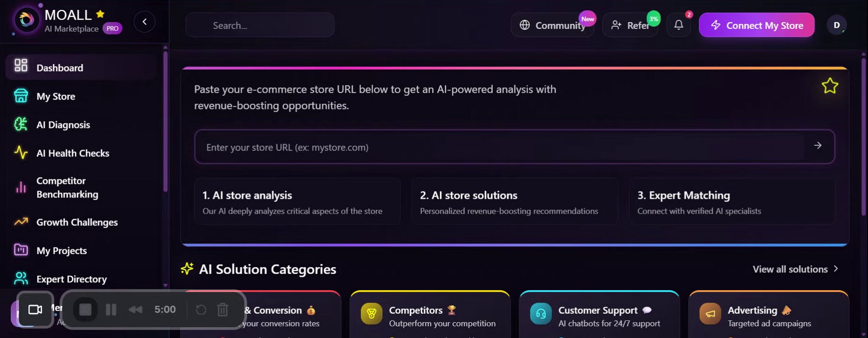Go to Growth Challenges page
Viewport: 868px width, 338px height.
pos(77,222)
